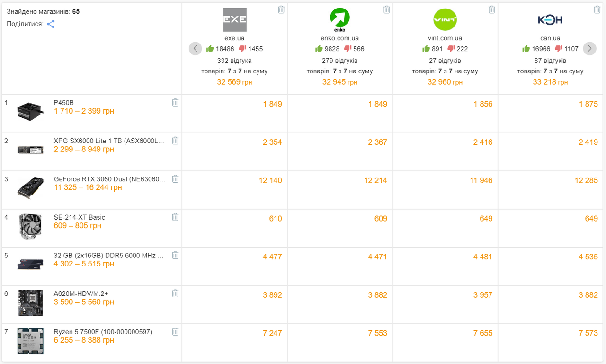Image resolution: width=606 pixels, height=364 pixels.
Task: Delete can.ua column with trash icon
Action: [x=597, y=9]
